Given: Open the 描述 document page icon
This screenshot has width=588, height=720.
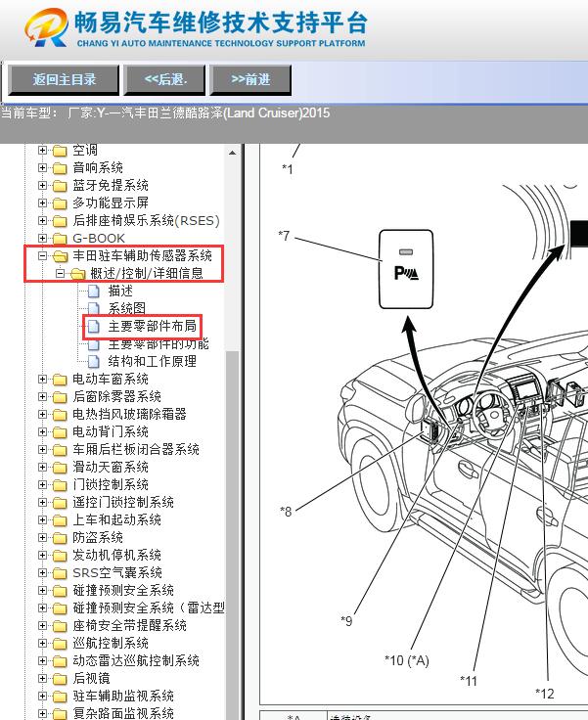Looking at the screenshot, I should 94,292.
